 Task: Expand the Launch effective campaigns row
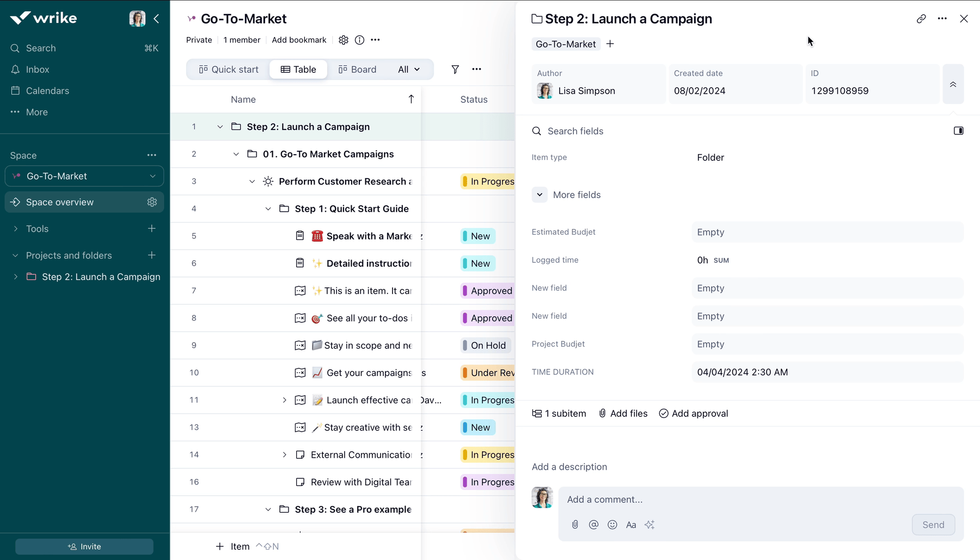pyautogui.click(x=284, y=401)
